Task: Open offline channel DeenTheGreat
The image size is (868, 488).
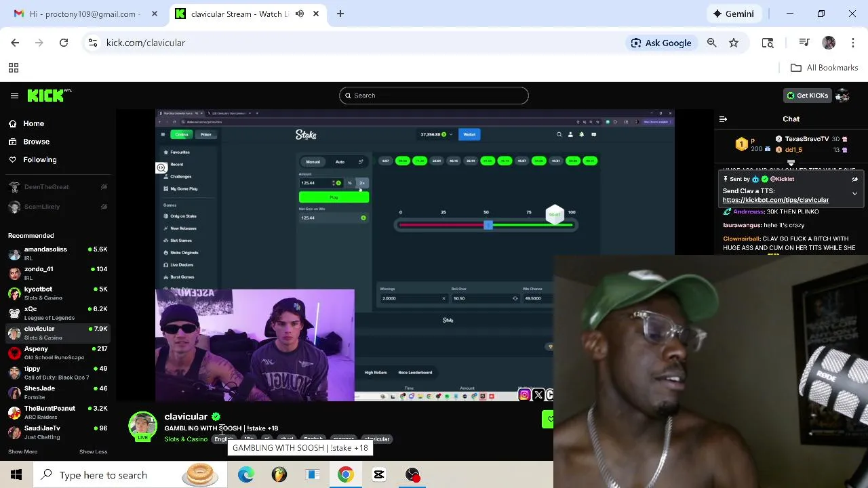Action: 58,187
